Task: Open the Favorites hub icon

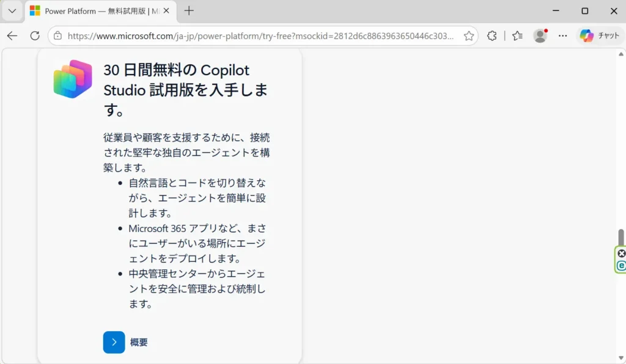Action: [x=517, y=36]
